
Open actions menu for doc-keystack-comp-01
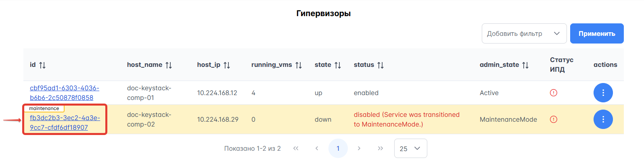603,93
